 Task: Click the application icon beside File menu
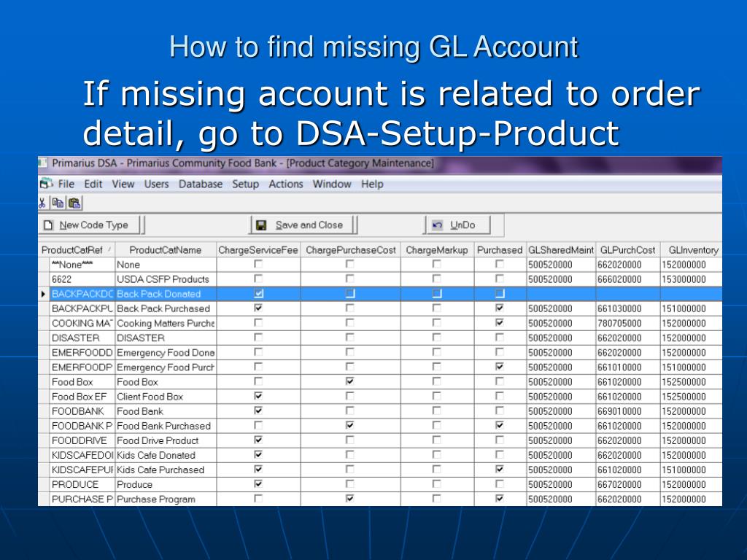pos(46,184)
